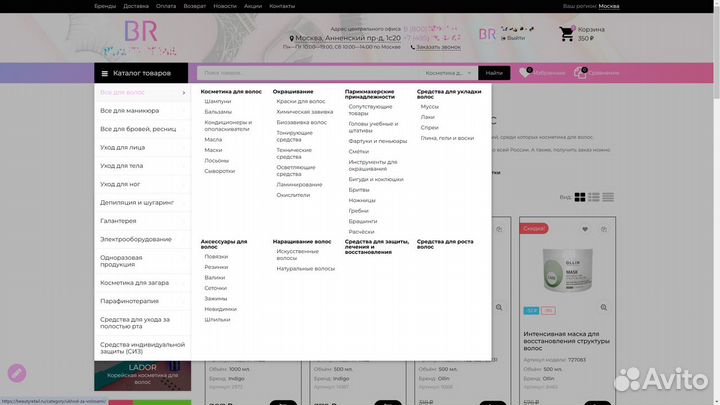
Task: Open Натуральные волосы subcategory
Action: coord(305,269)
